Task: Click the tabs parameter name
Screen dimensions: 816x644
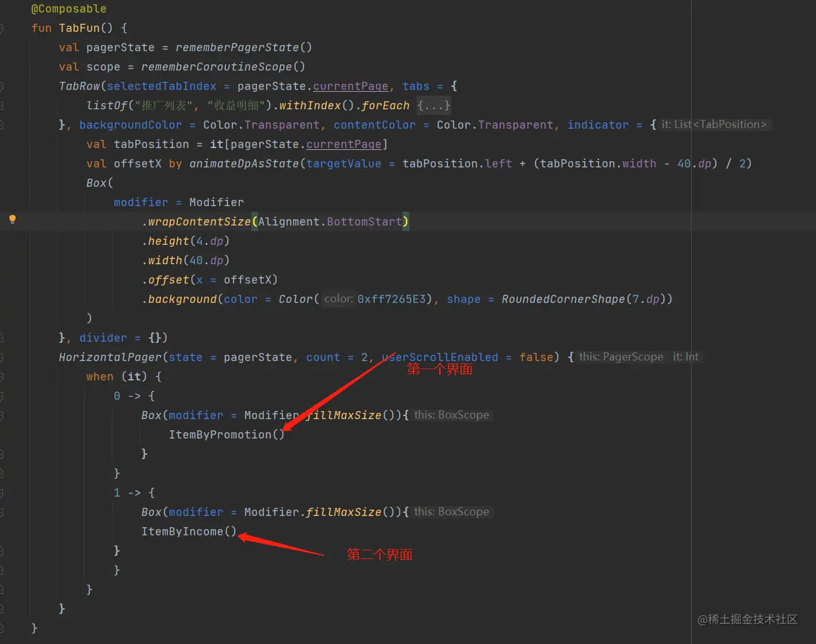Action: click(x=416, y=86)
